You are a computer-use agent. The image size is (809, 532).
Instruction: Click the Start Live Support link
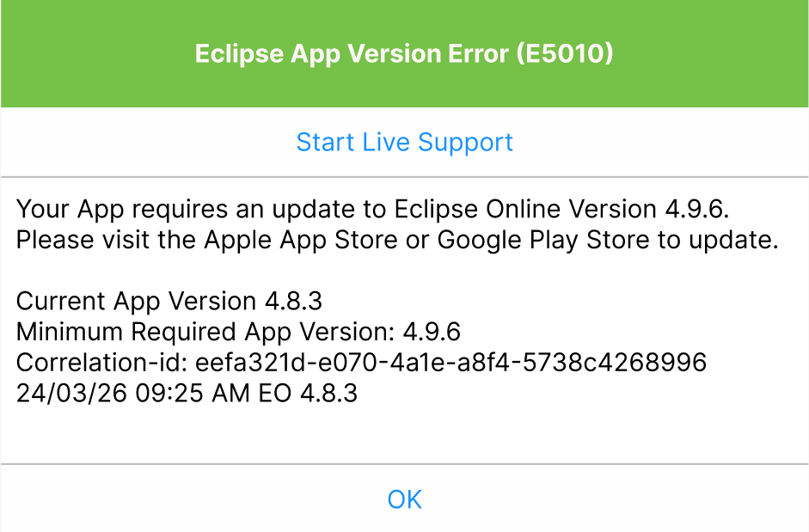404,142
